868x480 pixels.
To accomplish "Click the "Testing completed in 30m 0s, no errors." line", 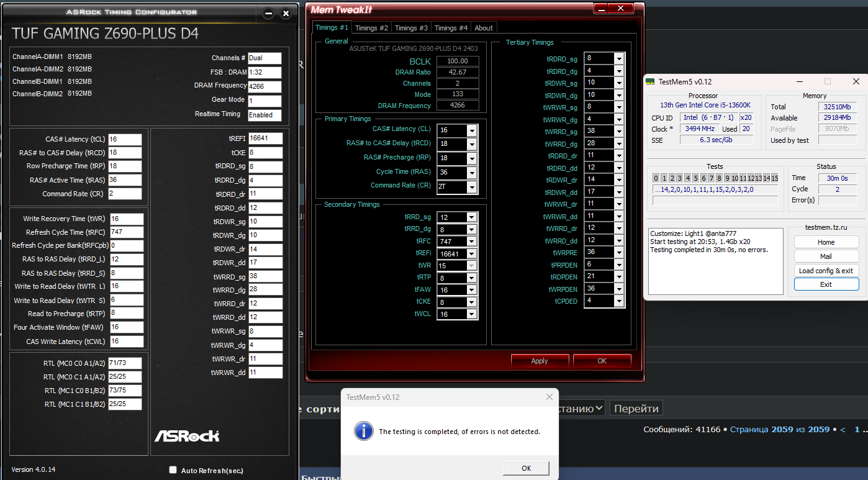I will click(709, 250).
